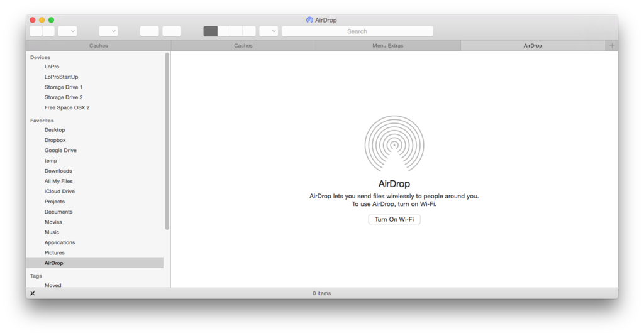Open Dropbox folder in sidebar
The height and width of the screenshot is (336, 644).
point(55,140)
